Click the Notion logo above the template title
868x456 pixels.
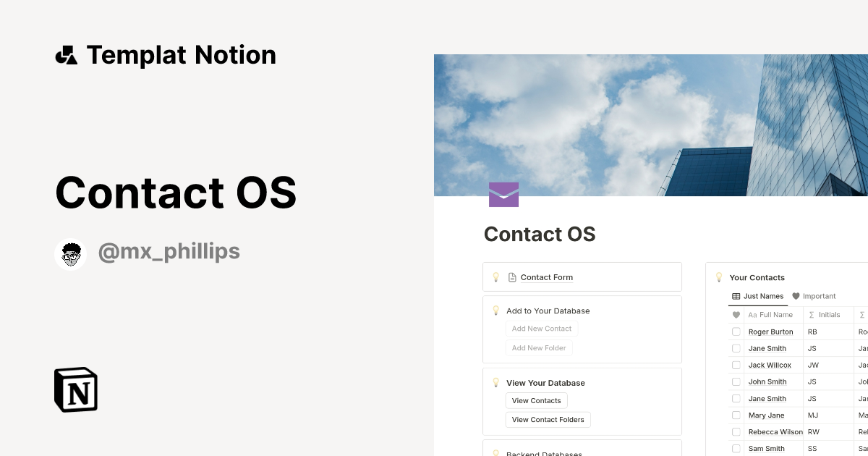pos(75,389)
